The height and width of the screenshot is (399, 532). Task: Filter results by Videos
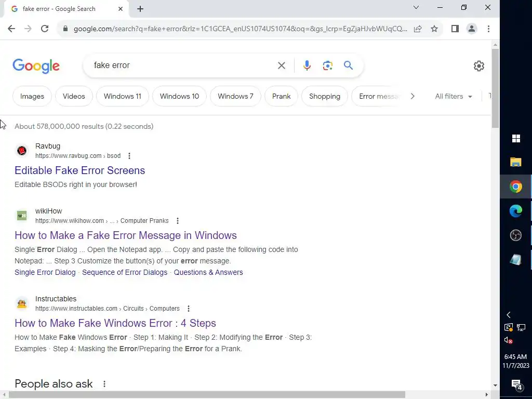click(74, 96)
